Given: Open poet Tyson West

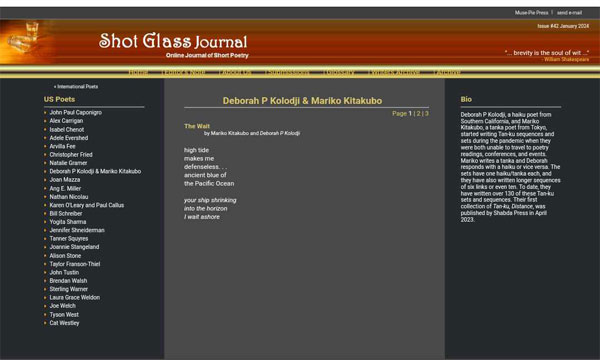Looking at the screenshot, I should [x=64, y=314].
